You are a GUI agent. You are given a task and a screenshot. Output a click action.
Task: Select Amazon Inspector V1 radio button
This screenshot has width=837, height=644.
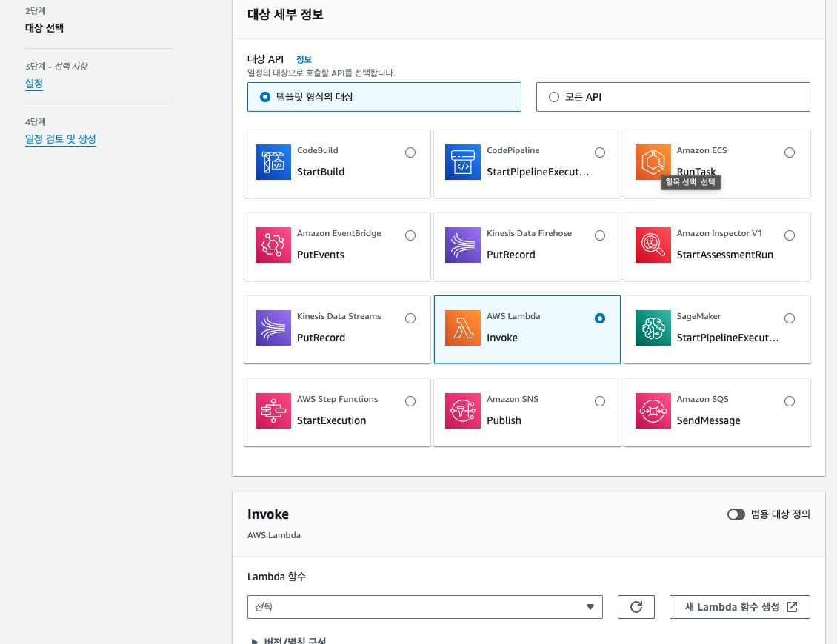pos(790,235)
